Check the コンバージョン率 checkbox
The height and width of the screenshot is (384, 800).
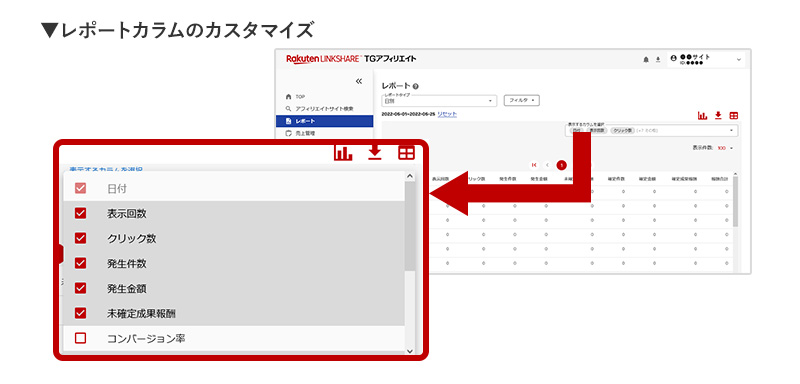[80, 338]
